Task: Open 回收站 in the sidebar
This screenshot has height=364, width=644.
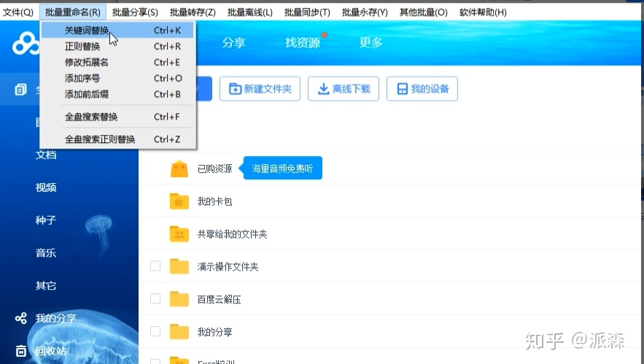Action: [51, 351]
